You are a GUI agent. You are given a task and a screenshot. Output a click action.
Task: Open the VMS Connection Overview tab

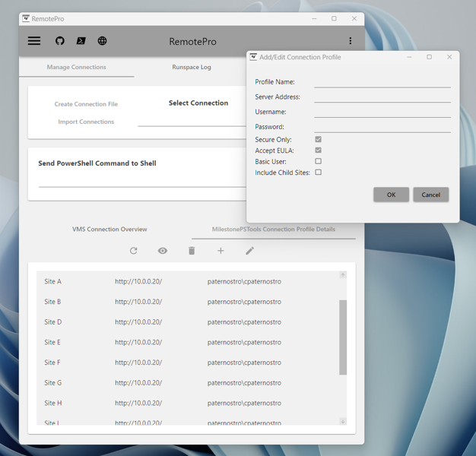(109, 229)
